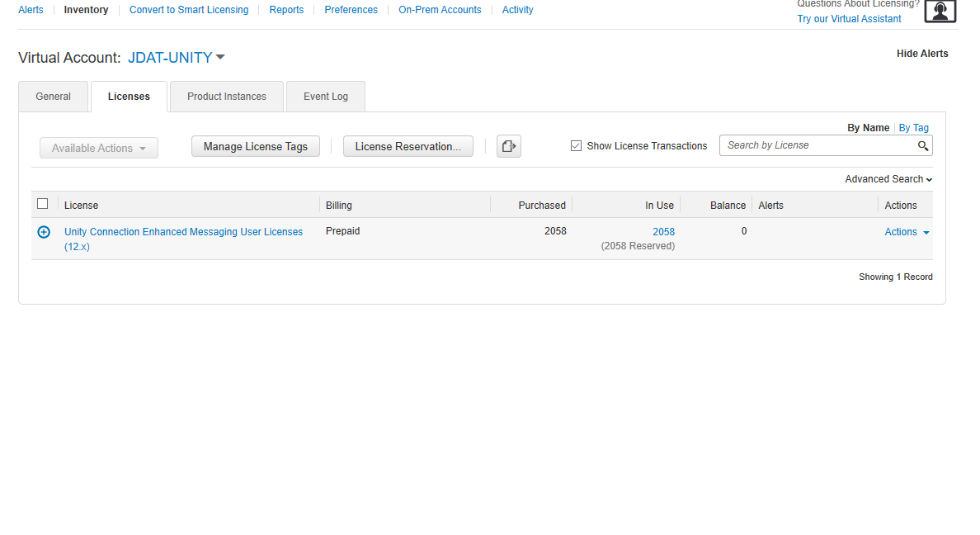Open the Reports menu
Viewport: 980px width, 535px height.
(286, 9)
